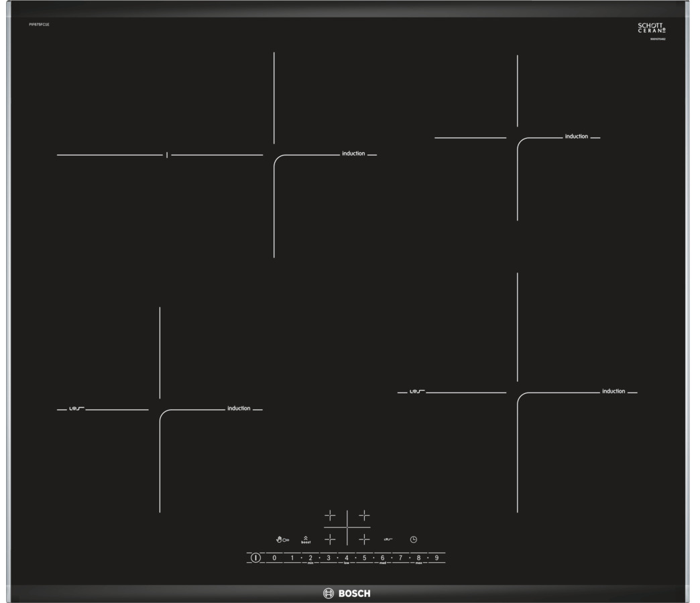The height and width of the screenshot is (603, 700).
Task: Choose power level 1 on the scale
Action: [292, 557]
